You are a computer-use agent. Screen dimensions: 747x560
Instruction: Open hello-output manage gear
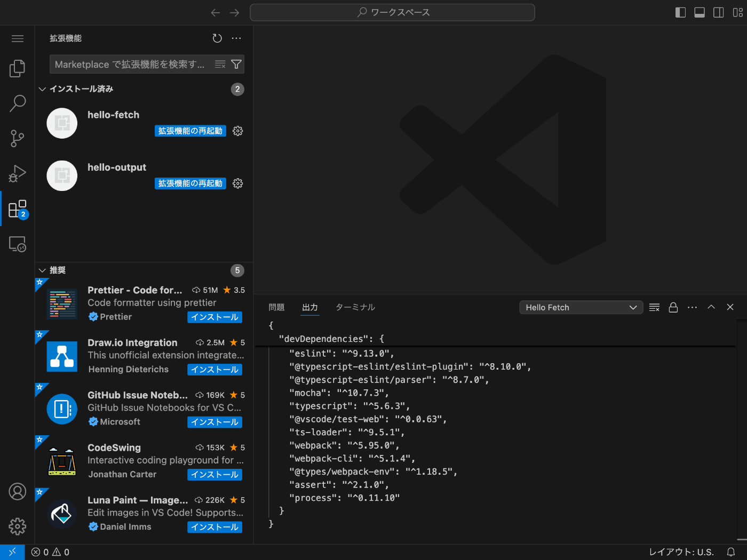238,183
